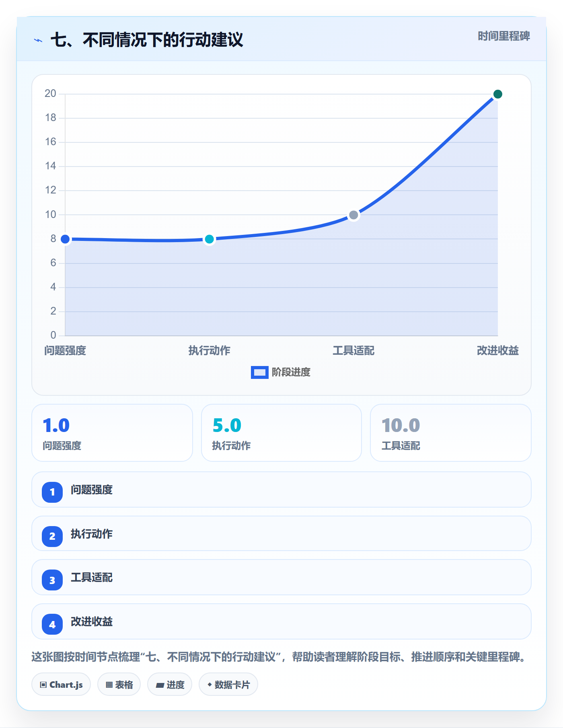Open the 10.0 工具适配 stat card
Viewport: 563px width, 728px height.
(451, 433)
